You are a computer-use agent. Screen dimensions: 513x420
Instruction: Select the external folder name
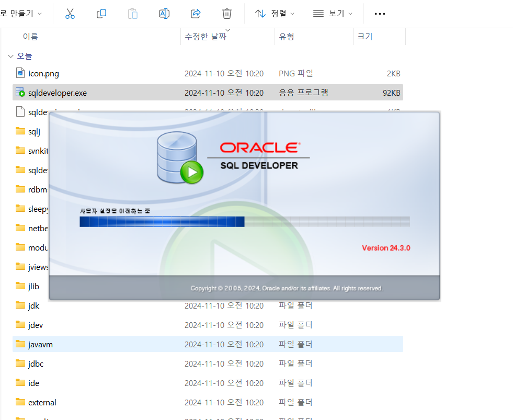42,402
